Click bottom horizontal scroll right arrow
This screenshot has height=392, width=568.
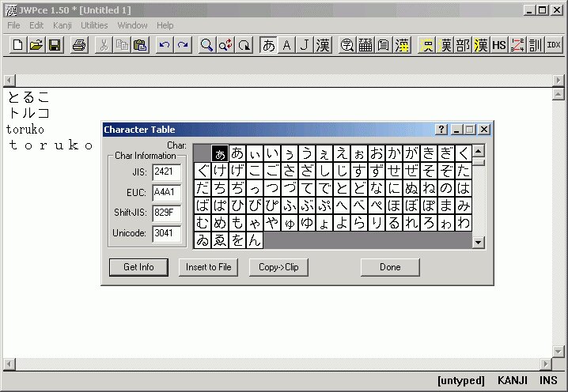[546, 364]
